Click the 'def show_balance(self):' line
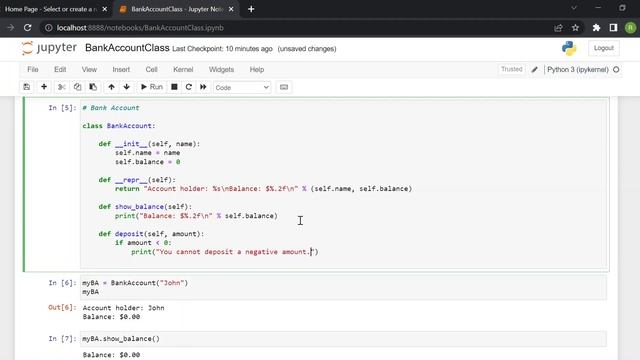Image resolution: width=640 pixels, height=360 pixels. tap(145, 207)
